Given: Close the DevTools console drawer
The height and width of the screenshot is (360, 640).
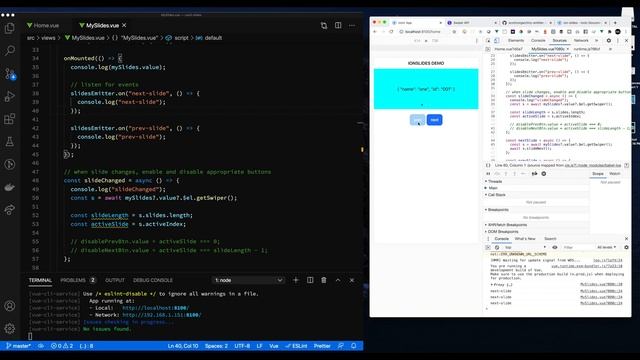Looking at the screenshot, I should [x=627, y=238].
